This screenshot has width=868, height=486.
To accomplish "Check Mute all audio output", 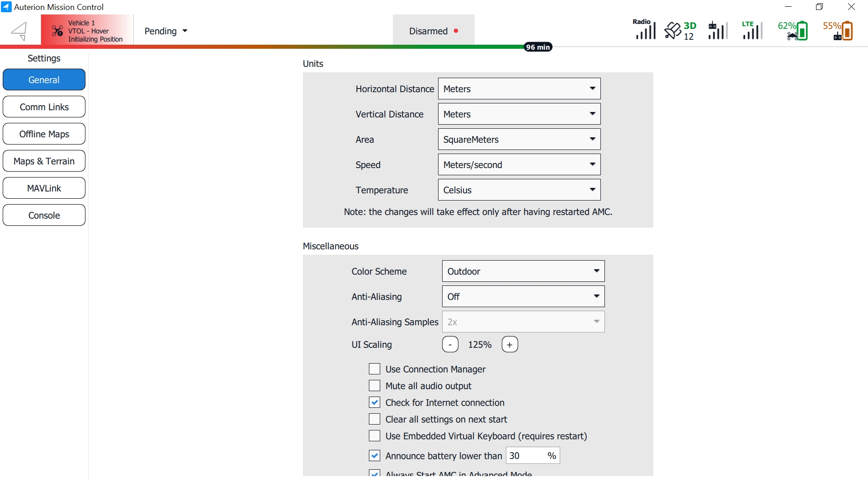I will [x=374, y=386].
